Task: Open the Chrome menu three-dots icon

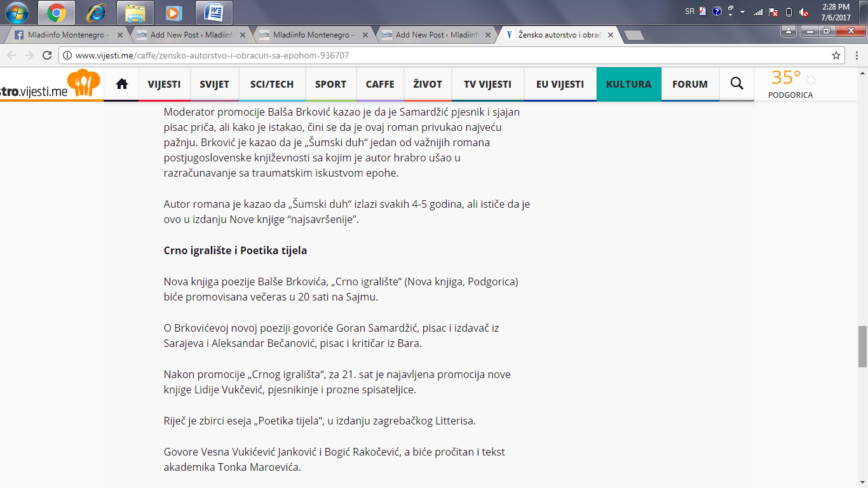Action: coord(856,55)
